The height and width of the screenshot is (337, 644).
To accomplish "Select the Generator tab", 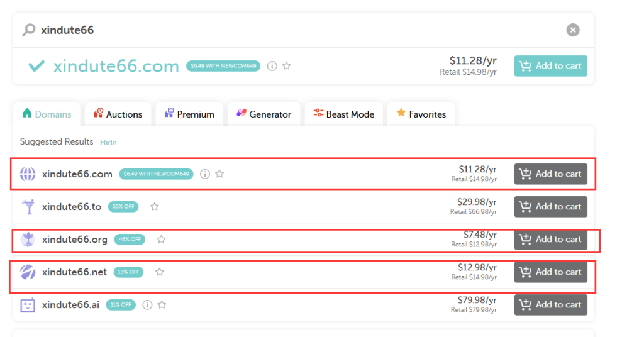I will pyautogui.click(x=264, y=114).
